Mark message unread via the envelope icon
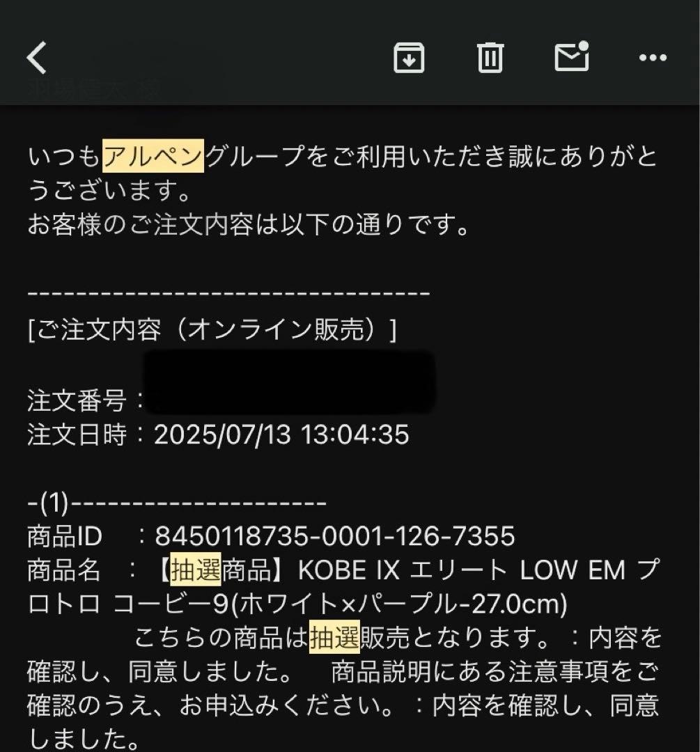Screen dimensions: 700x752 [x=572, y=56]
